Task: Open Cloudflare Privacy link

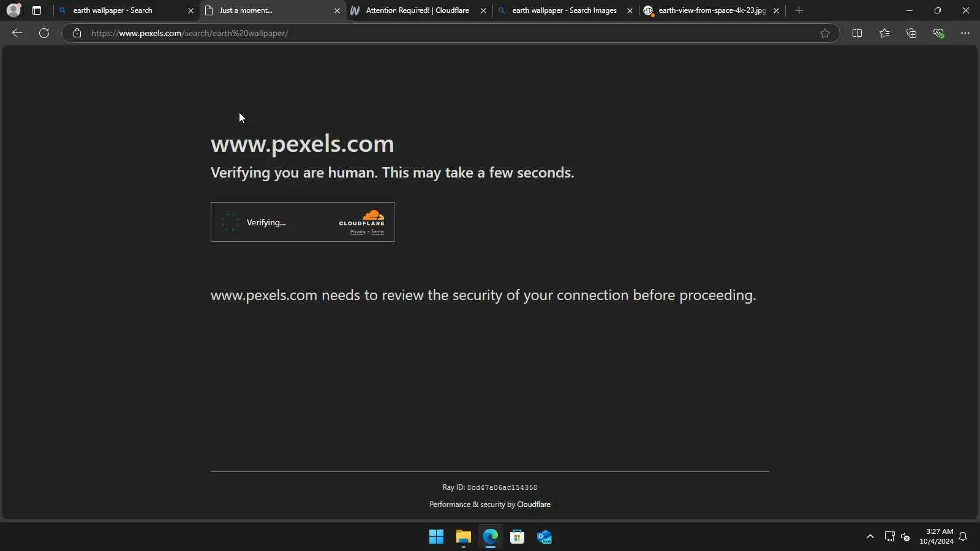Action: (358, 232)
